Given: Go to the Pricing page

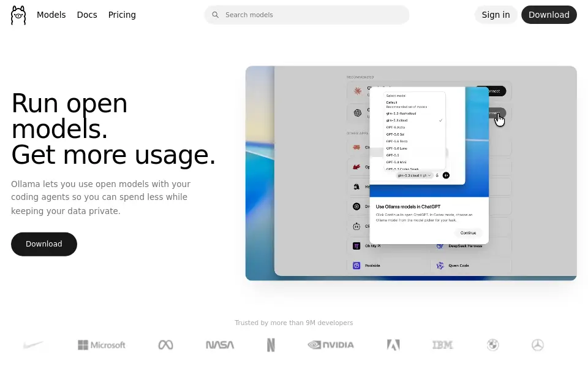Looking at the screenshot, I should pyautogui.click(x=122, y=15).
